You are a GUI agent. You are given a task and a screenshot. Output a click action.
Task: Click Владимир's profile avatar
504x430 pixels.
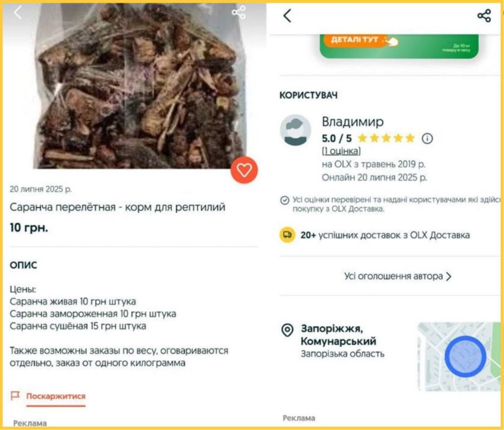coord(295,130)
